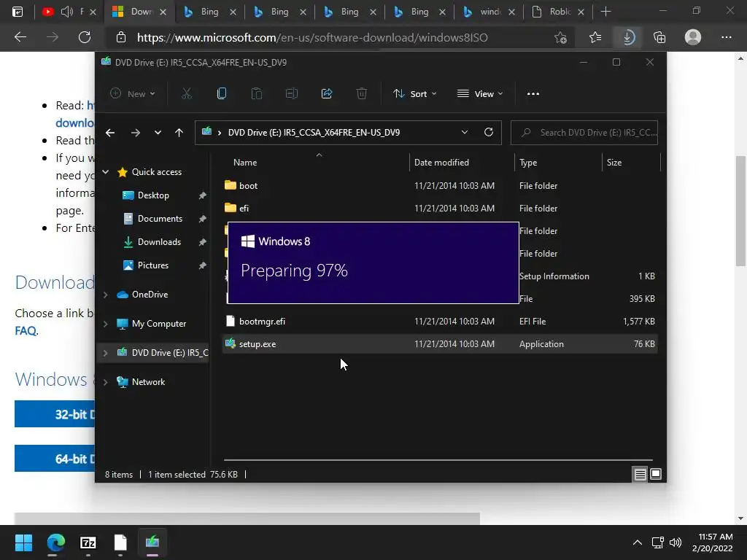Click the 64-bit Download button
The height and width of the screenshot is (560, 747).
pos(55,459)
